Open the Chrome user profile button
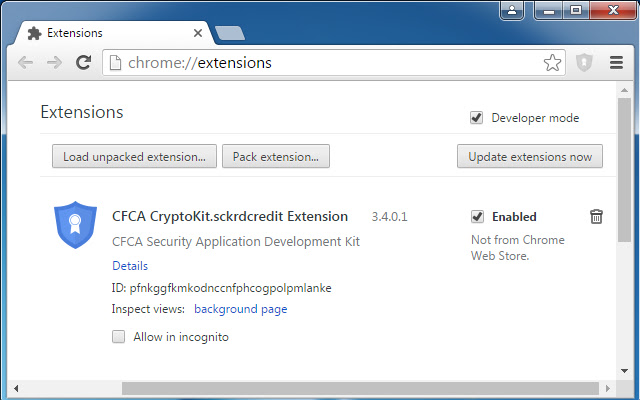The width and height of the screenshot is (640, 400). 512,10
